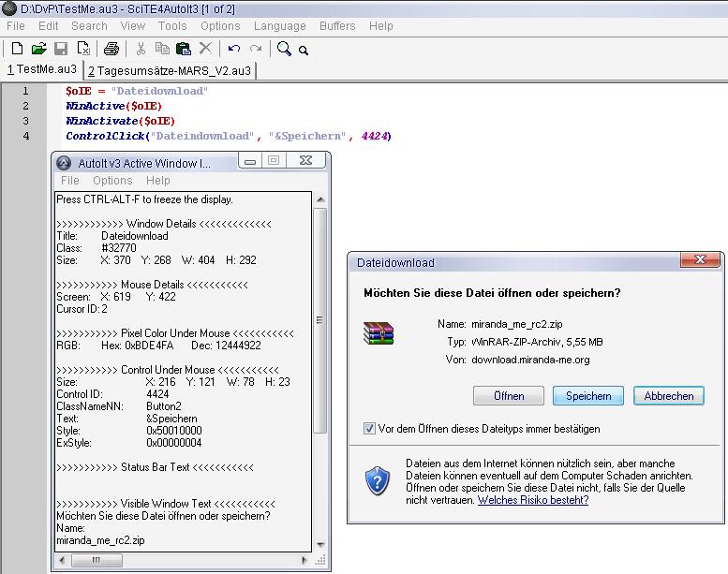Switch to the Tagesumsätze-MARS_V2.au3 tab
The image size is (728, 574).
pyautogui.click(x=169, y=70)
